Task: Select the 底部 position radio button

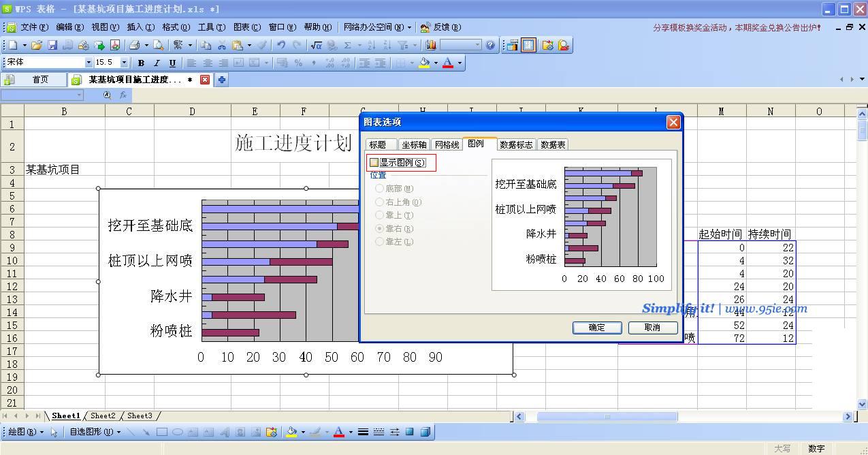Action: pyautogui.click(x=380, y=189)
